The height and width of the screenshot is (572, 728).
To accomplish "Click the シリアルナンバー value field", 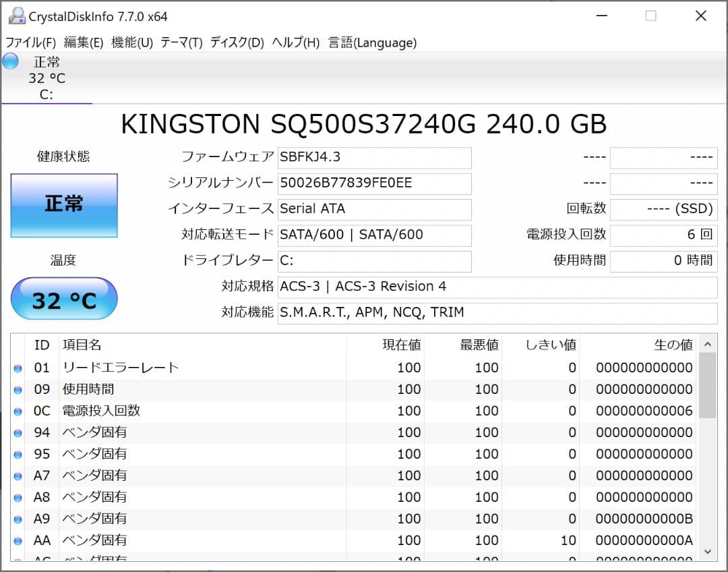I will click(374, 183).
